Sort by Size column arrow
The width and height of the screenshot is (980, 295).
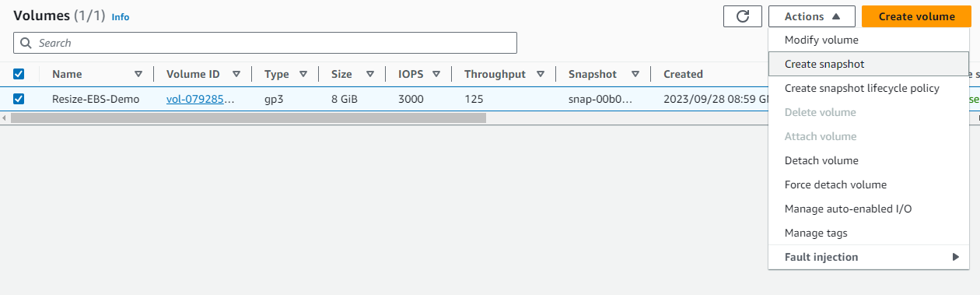(x=370, y=74)
